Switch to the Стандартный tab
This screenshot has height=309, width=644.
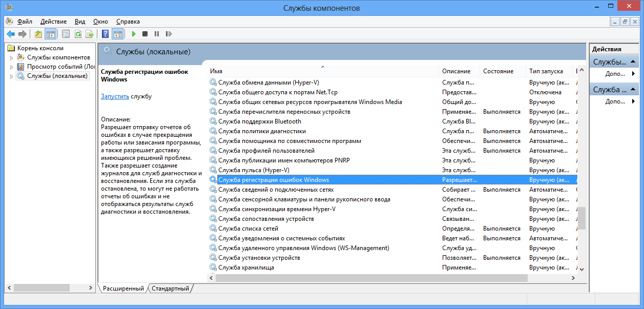tap(170, 289)
